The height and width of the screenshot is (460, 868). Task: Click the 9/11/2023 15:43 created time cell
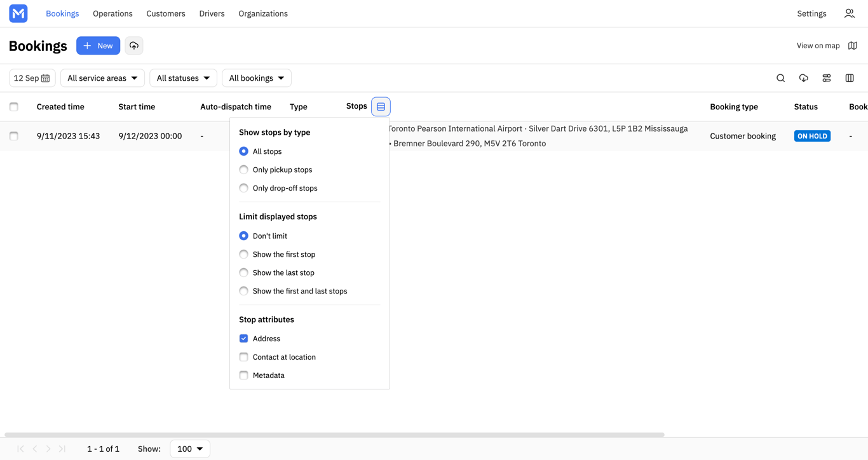(x=68, y=136)
